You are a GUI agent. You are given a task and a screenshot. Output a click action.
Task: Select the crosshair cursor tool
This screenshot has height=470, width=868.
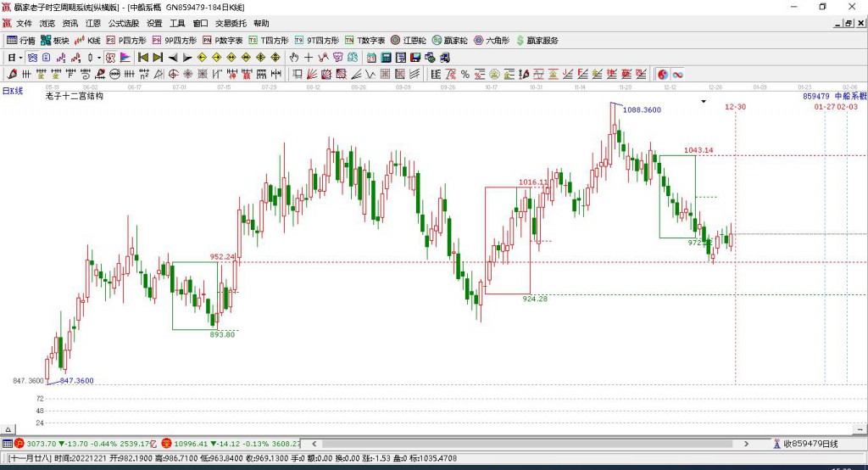click(309, 58)
